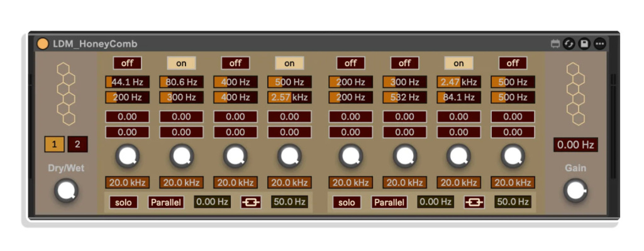Click the solo button in the left bank
Image resolution: width=644 pixels, height=251 pixels.
pos(123,202)
